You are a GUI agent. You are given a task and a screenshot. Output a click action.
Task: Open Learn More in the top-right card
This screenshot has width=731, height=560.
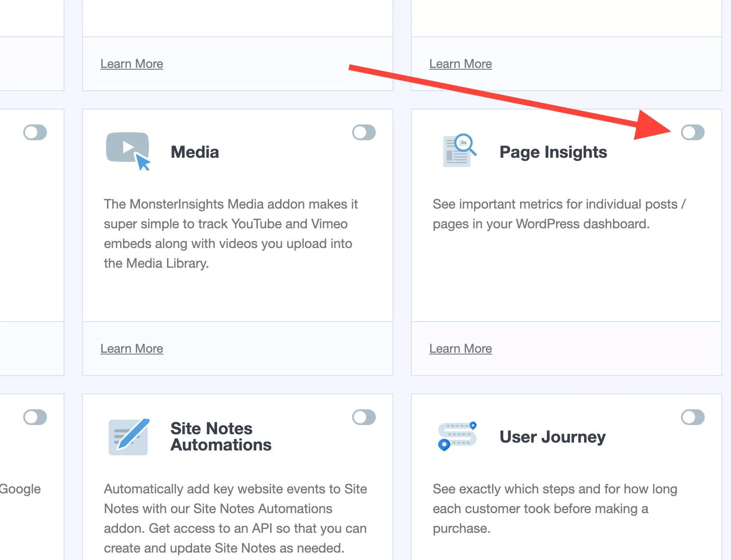click(x=460, y=64)
